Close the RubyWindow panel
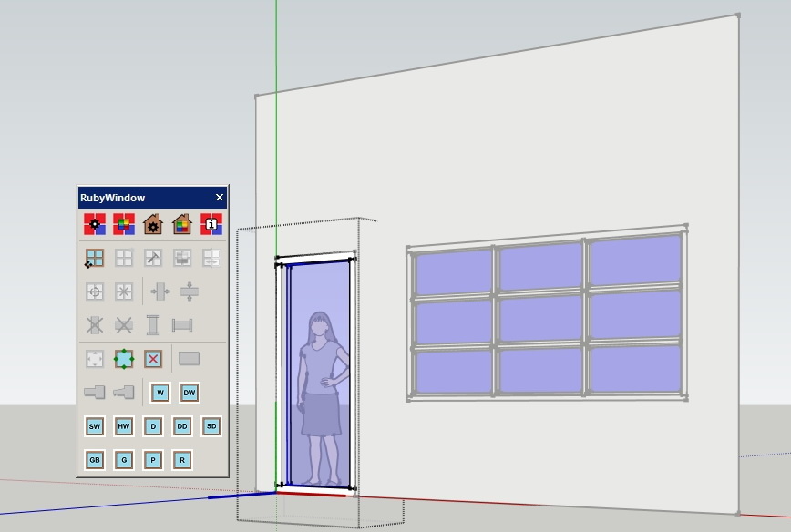Viewport: 791px width, 532px height. tap(220, 197)
